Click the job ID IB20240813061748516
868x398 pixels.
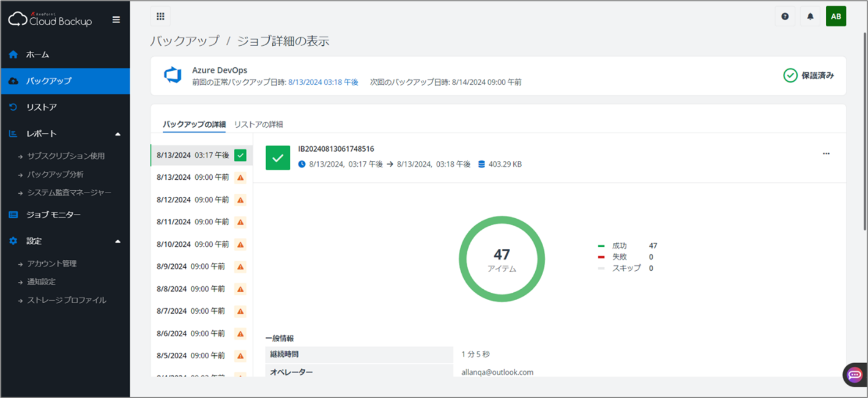336,149
